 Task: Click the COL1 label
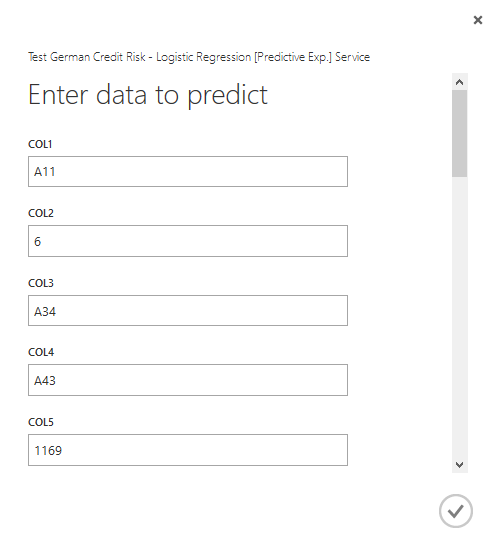click(x=40, y=144)
